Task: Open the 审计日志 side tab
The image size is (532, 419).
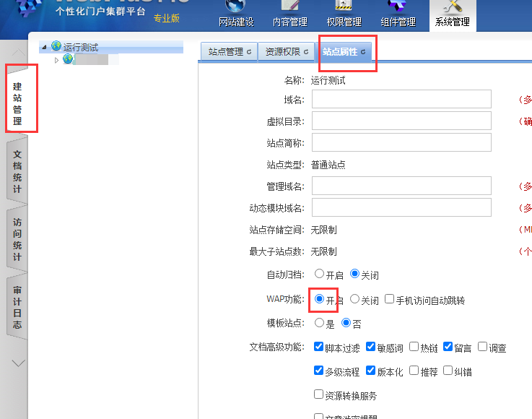Action: (17, 307)
